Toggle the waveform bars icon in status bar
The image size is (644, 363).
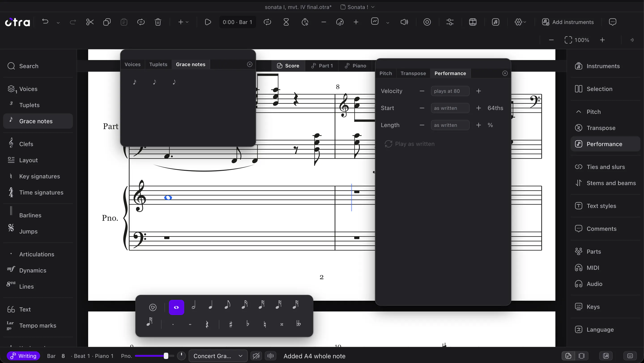tap(271, 356)
